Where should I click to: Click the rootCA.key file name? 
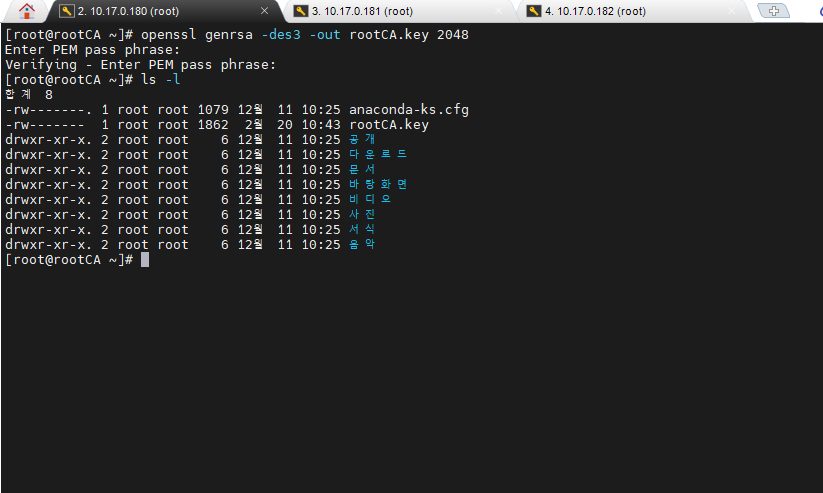pyautogui.click(x=389, y=125)
